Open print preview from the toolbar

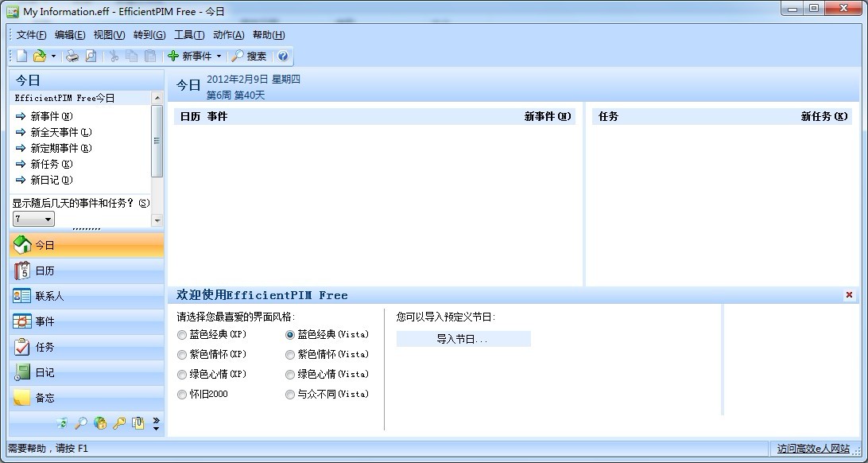click(91, 56)
